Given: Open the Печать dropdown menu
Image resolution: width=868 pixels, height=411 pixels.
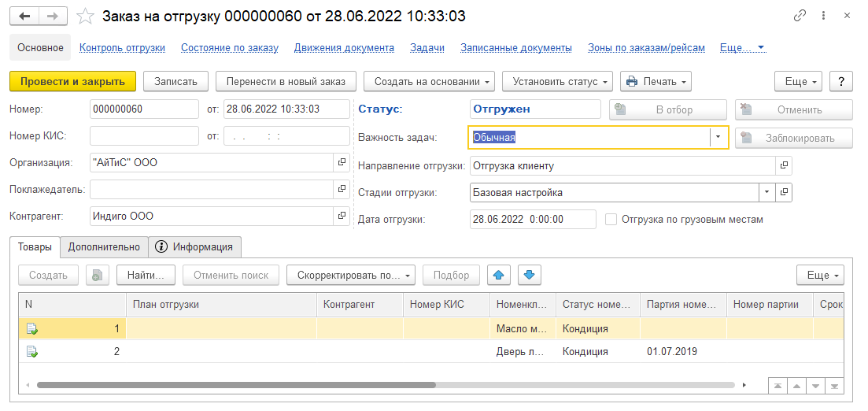Looking at the screenshot, I should 656,81.
